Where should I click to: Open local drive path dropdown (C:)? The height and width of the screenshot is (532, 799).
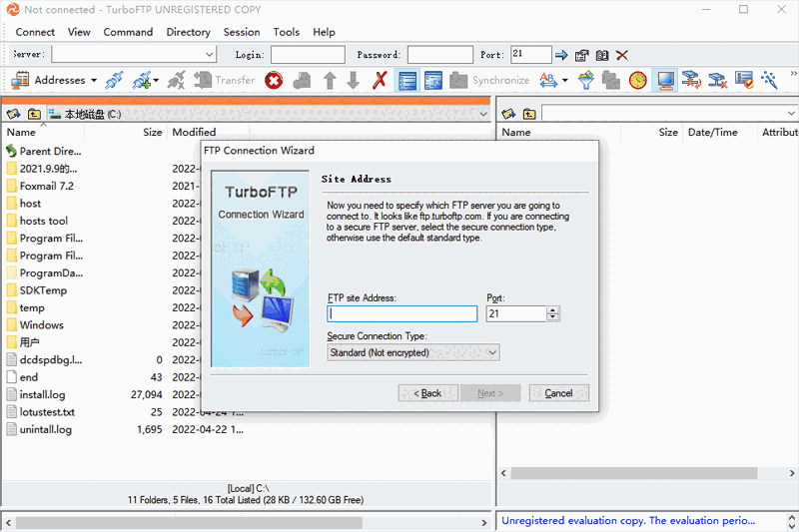[483, 114]
